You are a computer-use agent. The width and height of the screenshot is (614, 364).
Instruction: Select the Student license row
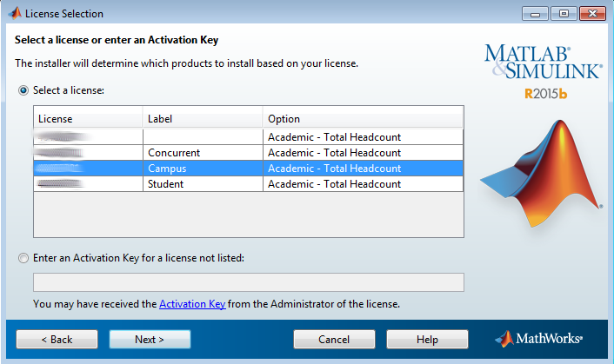pyautogui.click(x=248, y=184)
